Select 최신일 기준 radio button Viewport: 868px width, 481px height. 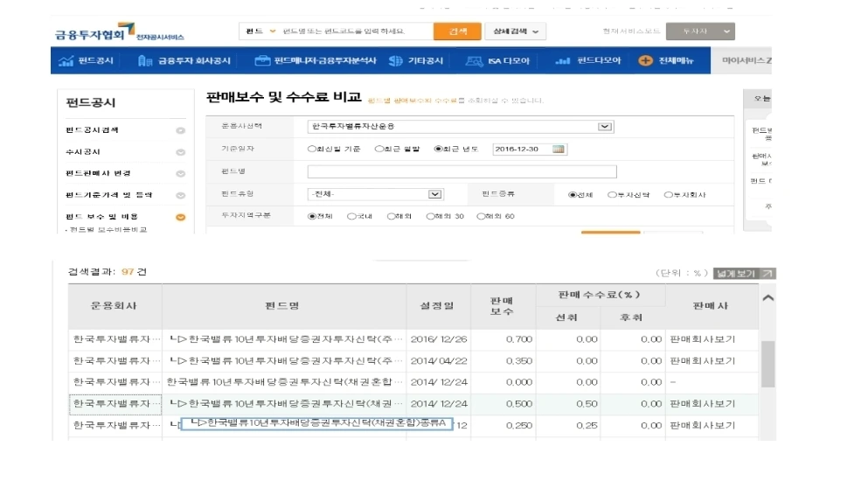click(312, 149)
